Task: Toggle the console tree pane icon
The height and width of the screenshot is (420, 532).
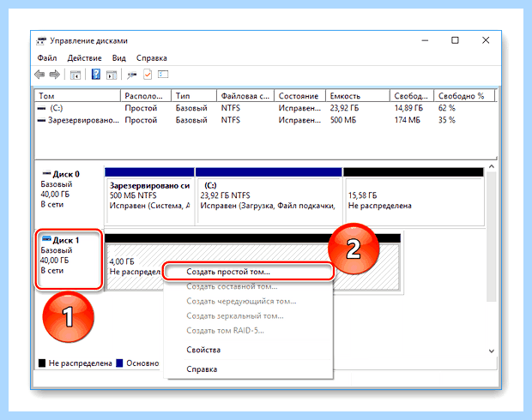Action: click(x=76, y=75)
